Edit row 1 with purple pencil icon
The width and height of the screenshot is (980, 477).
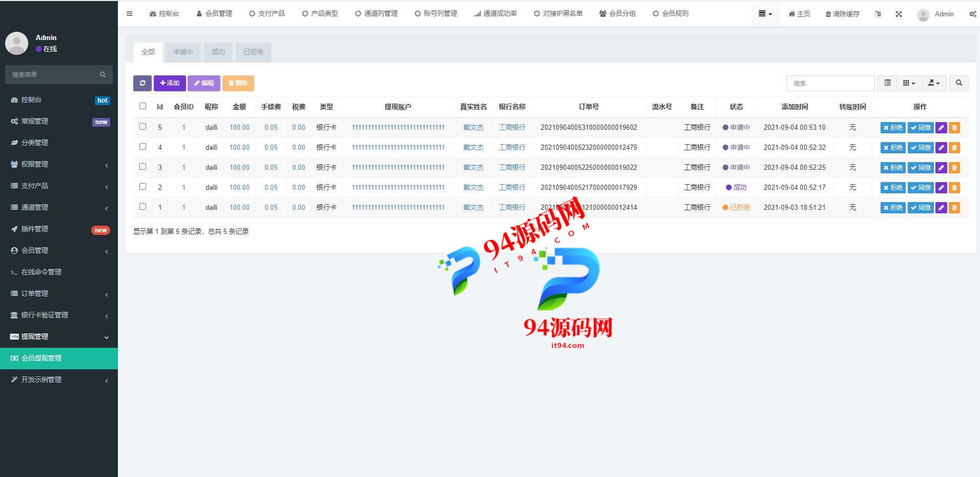coord(941,208)
